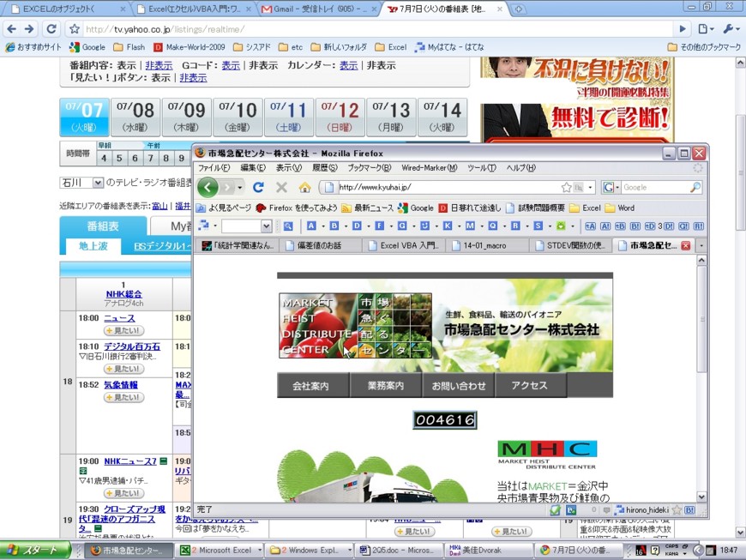The image size is (746, 560).
Task: Expand Windows Explorer taskbar group arrow
Action: [350, 550]
